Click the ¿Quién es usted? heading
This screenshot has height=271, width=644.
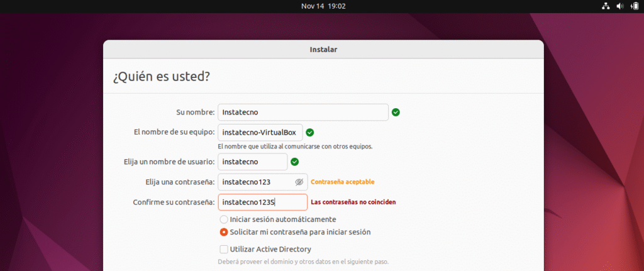(x=161, y=77)
